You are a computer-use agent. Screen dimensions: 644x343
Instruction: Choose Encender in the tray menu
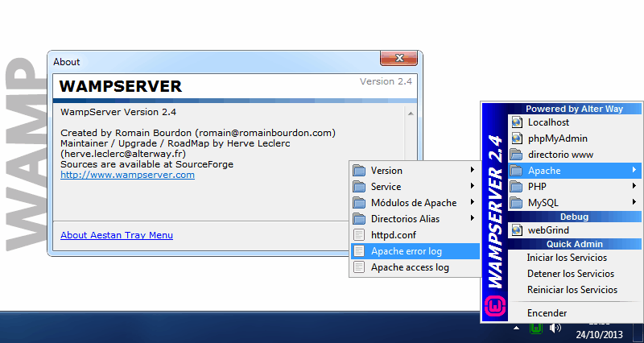tap(575, 313)
